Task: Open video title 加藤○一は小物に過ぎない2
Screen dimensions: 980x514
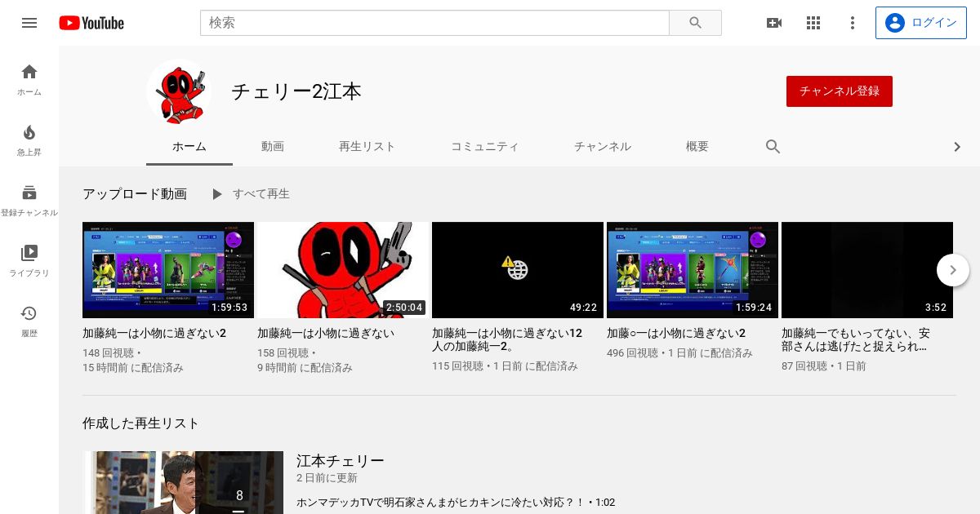Action: (x=676, y=334)
